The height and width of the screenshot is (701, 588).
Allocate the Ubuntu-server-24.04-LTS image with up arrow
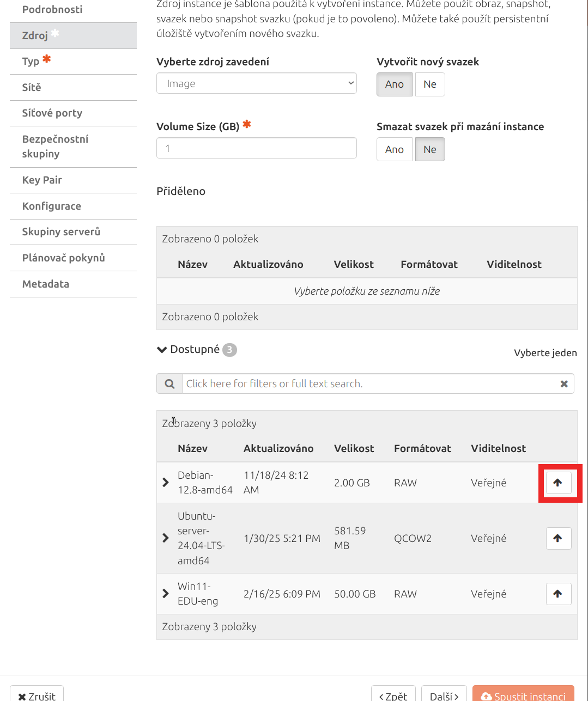pyautogui.click(x=559, y=538)
